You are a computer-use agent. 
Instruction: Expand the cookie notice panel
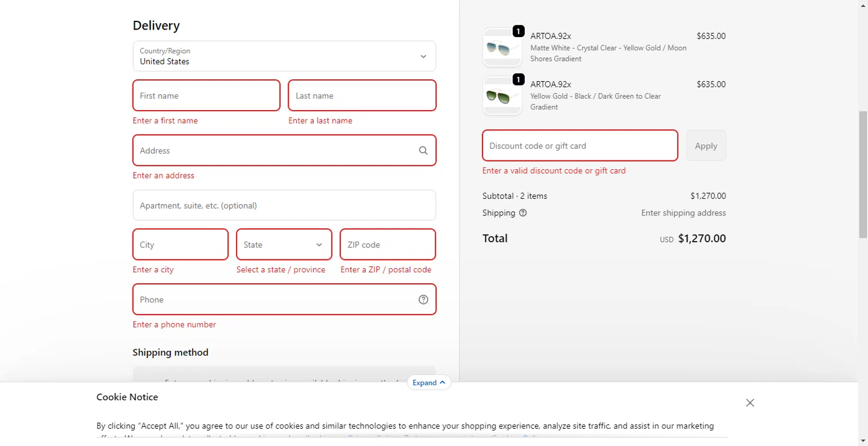429,382
